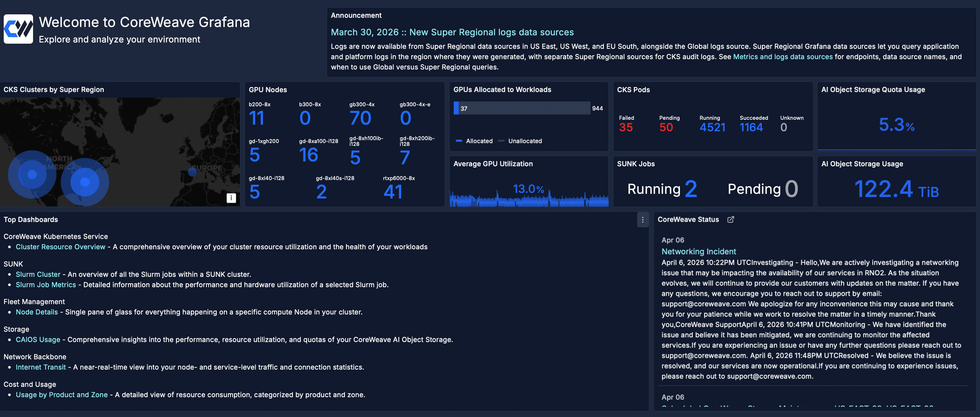Click the SUNK Jobs Pending 0 stat
Viewport: 980px width, 417px height.
point(763,189)
